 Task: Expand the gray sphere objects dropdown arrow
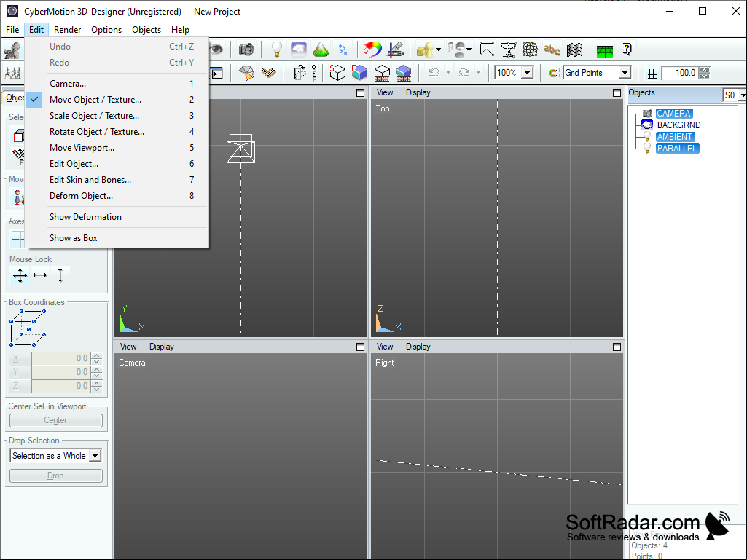[x=469, y=50]
